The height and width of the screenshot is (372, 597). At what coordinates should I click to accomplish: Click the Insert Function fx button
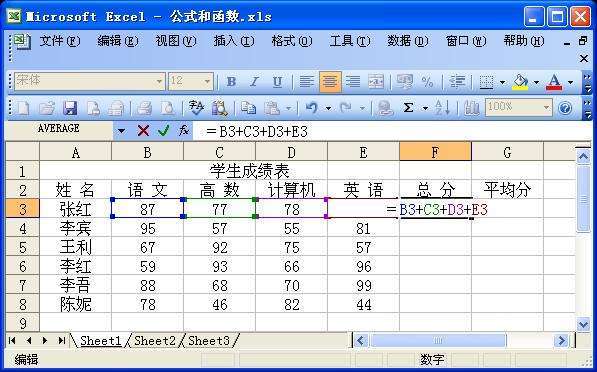coord(184,131)
